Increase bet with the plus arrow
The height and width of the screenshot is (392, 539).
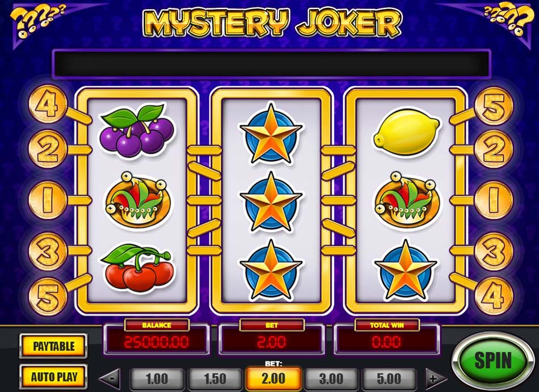pyautogui.click(x=436, y=379)
